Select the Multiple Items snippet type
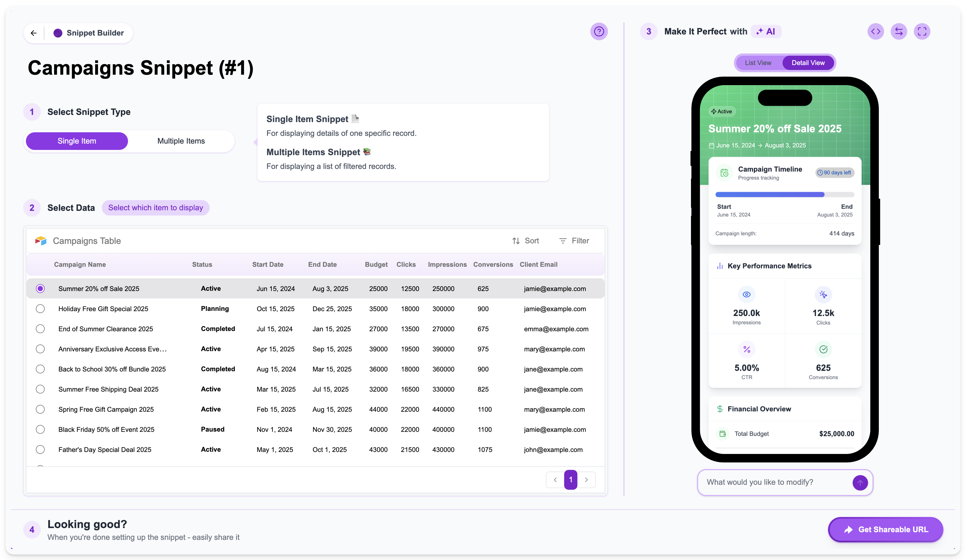Screen dimensions: 966x560 [x=181, y=141]
